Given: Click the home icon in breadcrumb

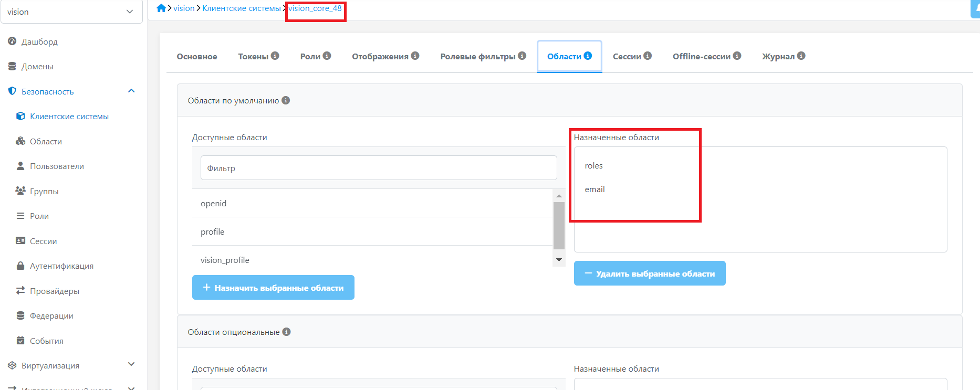Looking at the screenshot, I should click(x=161, y=8).
